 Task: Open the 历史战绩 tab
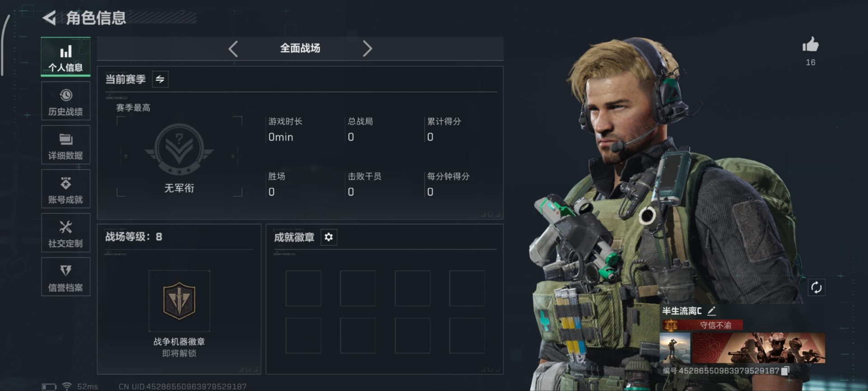tap(66, 101)
